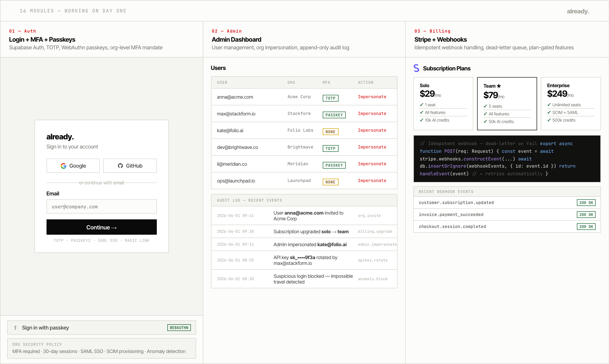Click the li@meridian.co user cell
This screenshot has width=609, height=364.
[x=232, y=164]
